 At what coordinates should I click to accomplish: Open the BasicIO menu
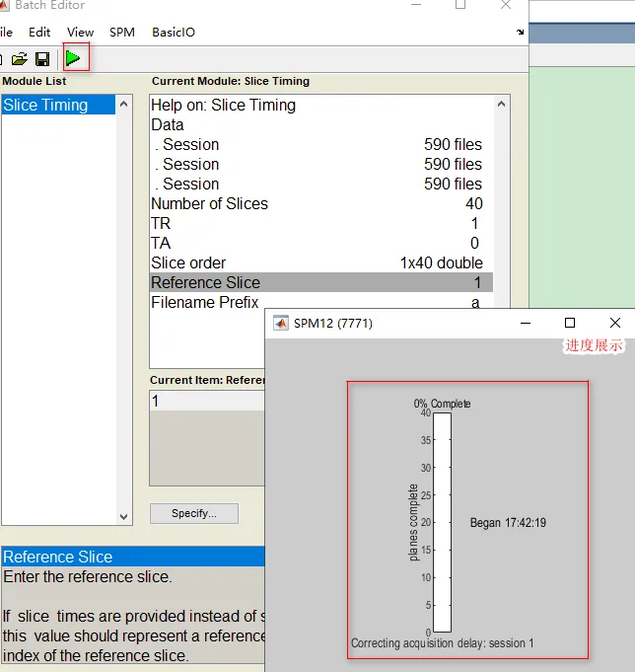174,33
